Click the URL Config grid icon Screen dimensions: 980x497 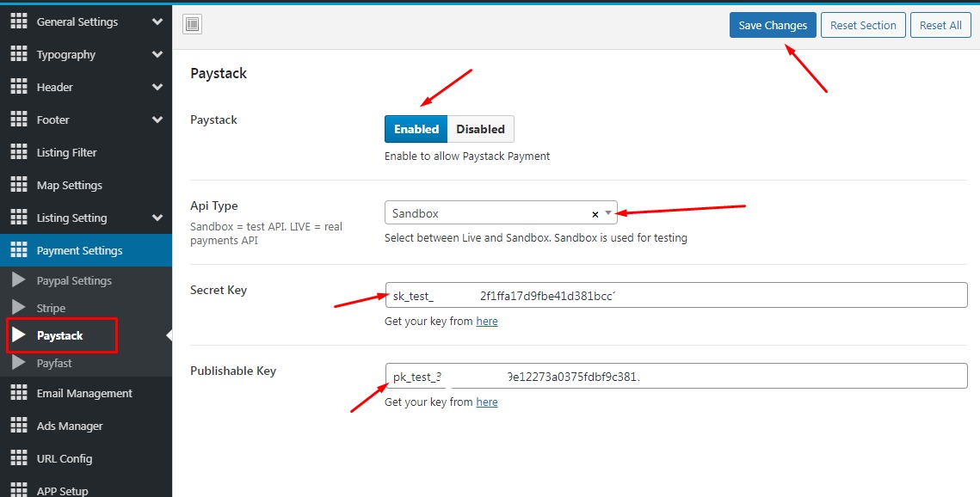point(19,458)
